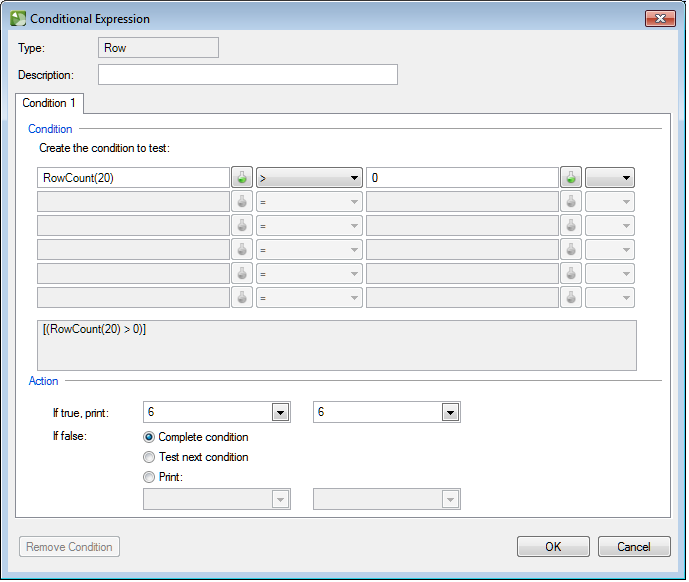The height and width of the screenshot is (582, 689).
Task: Choose the Test next condition option
Action: (x=150, y=457)
